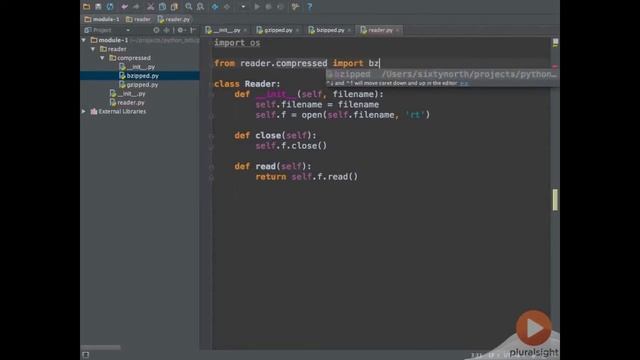
Task: Hide the Project tool window
Action: click(193, 30)
